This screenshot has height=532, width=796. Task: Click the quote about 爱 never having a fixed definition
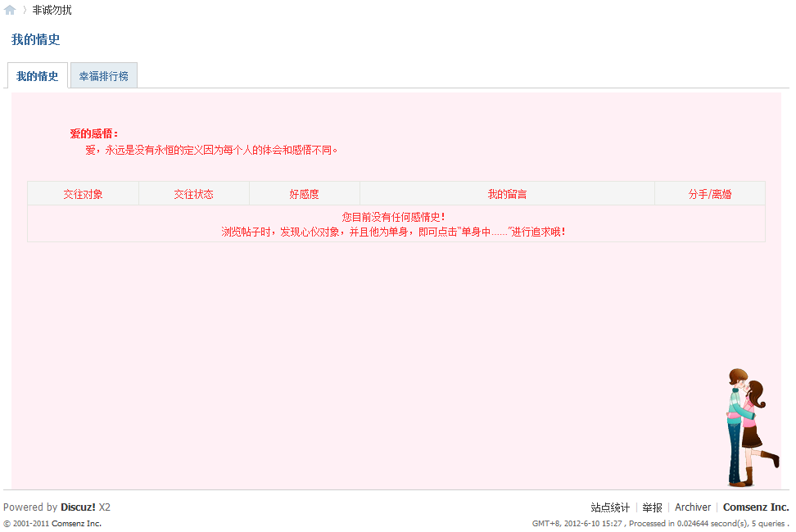click(211, 150)
